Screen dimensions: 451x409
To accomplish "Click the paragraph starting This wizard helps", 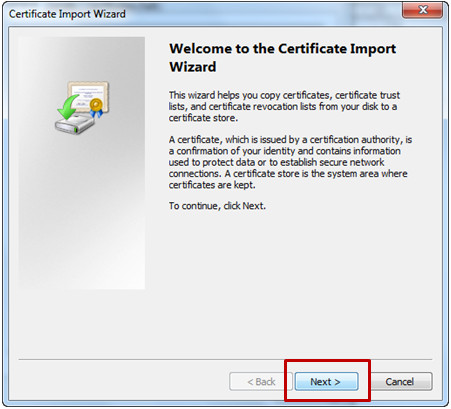I will [284, 106].
